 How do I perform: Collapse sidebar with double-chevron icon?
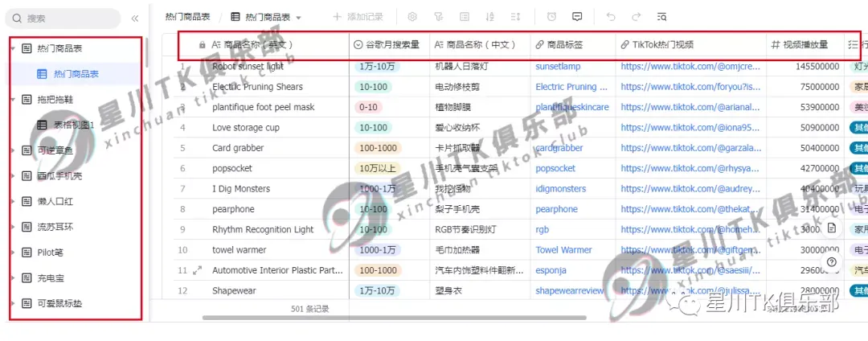pyautogui.click(x=134, y=18)
